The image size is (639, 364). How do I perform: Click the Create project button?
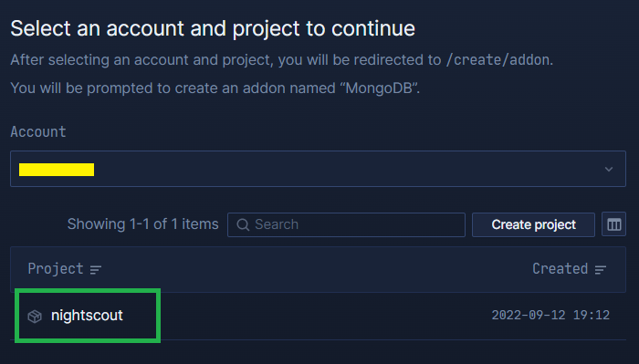pyautogui.click(x=533, y=224)
